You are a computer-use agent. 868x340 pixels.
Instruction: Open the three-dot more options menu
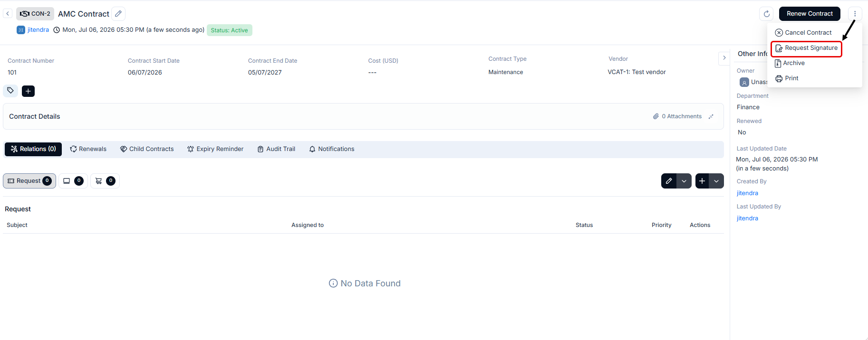(x=855, y=14)
